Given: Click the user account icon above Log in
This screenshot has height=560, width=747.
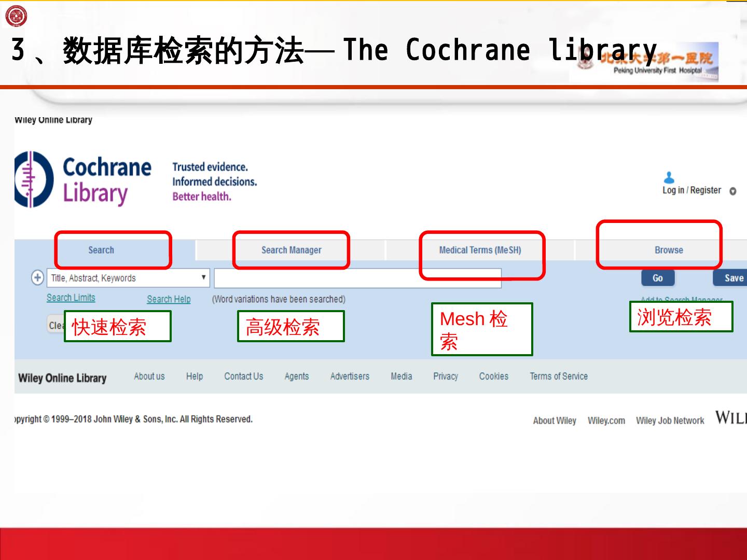Looking at the screenshot, I should tap(669, 178).
